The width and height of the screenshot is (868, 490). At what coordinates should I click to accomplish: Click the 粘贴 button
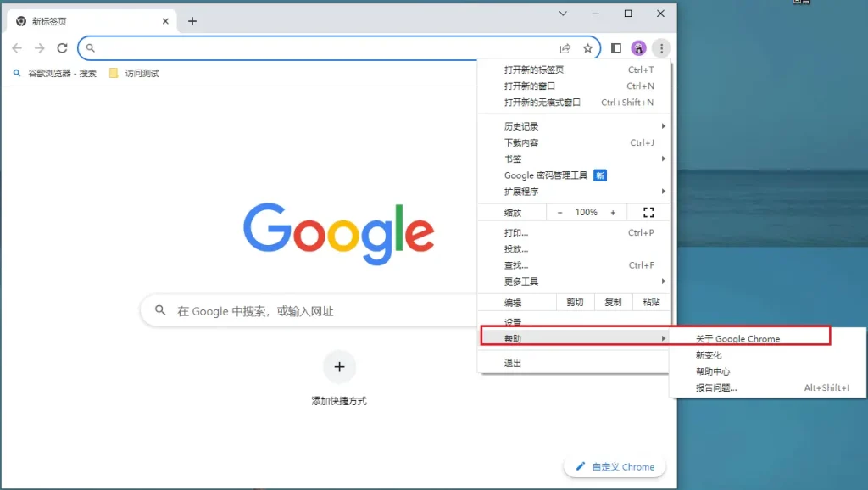(651, 303)
